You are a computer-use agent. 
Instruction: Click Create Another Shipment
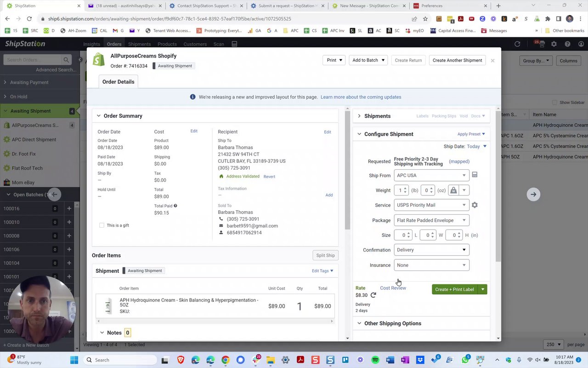[458, 60]
